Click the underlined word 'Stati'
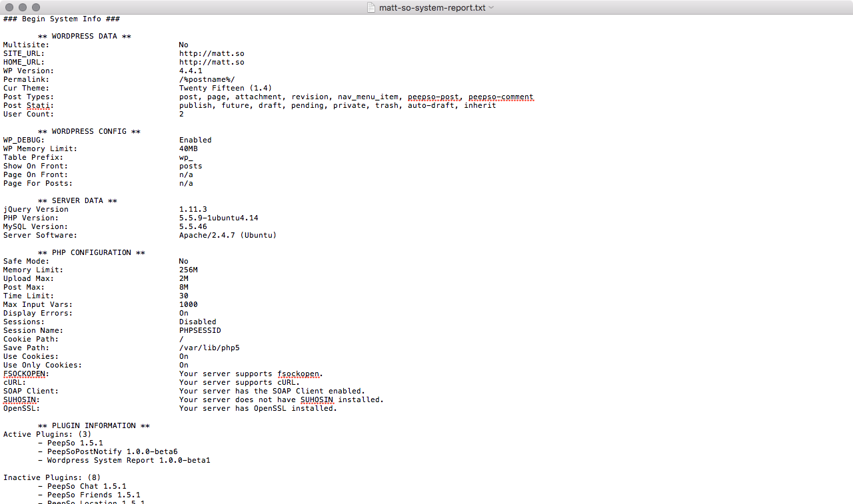The image size is (853, 504). tap(38, 105)
